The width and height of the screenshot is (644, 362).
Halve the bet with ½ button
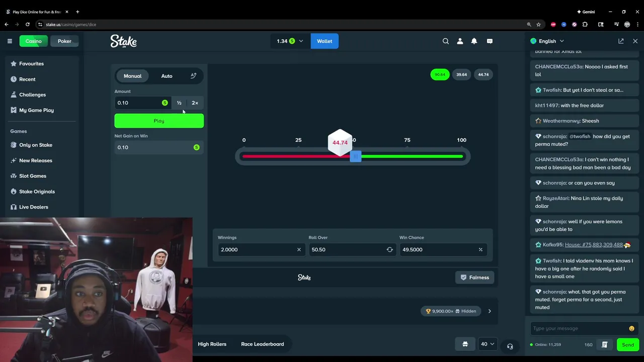click(179, 103)
